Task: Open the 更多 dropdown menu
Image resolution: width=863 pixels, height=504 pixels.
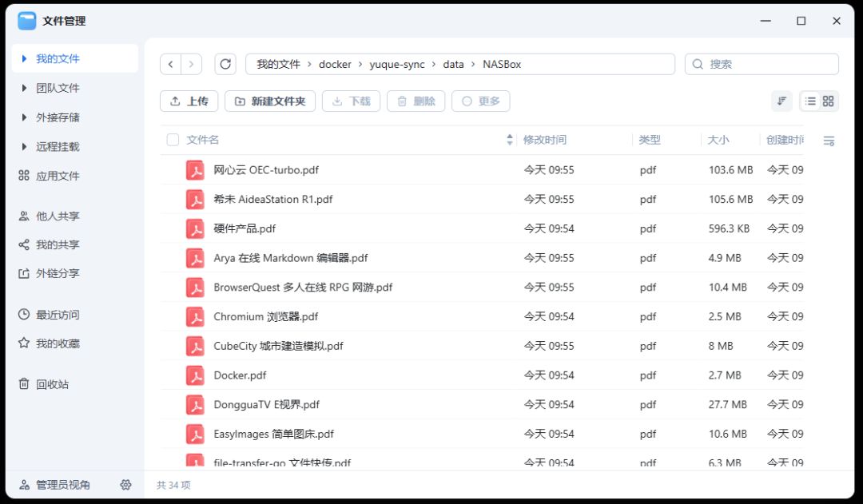Action: point(480,101)
